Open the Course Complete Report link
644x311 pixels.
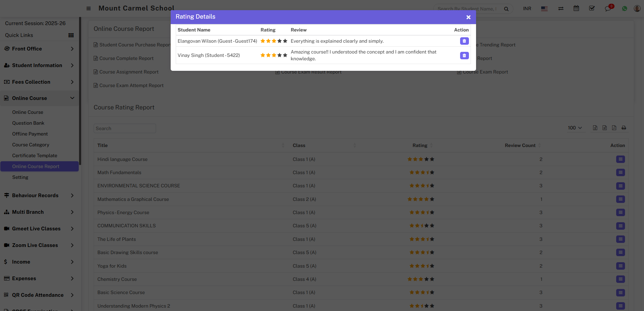tap(126, 58)
